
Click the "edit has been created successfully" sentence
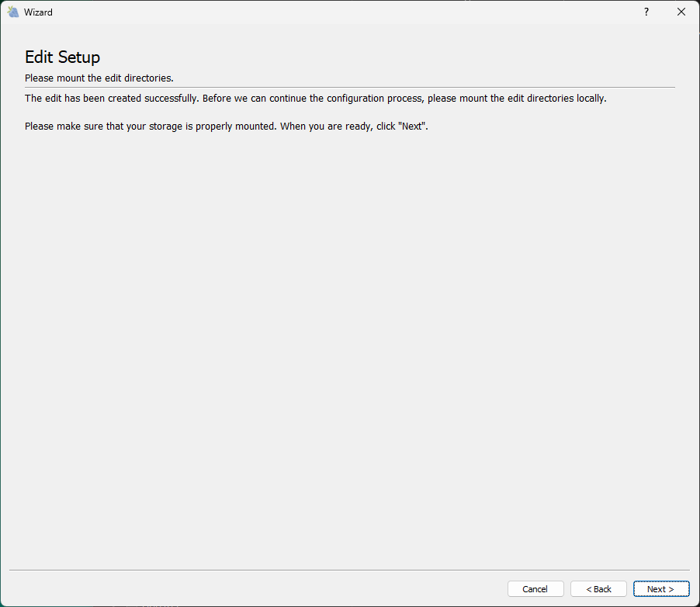tap(116, 99)
